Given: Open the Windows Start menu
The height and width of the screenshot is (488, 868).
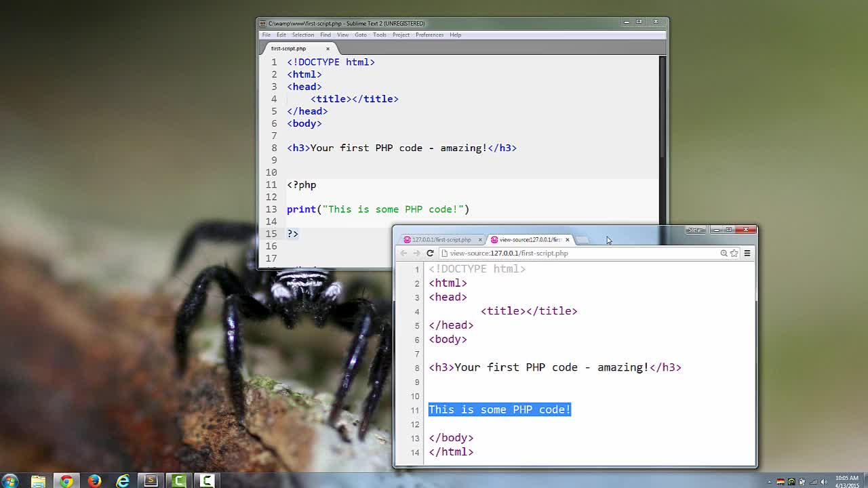Looking at the screenshot, I should (x=9, y=481).
